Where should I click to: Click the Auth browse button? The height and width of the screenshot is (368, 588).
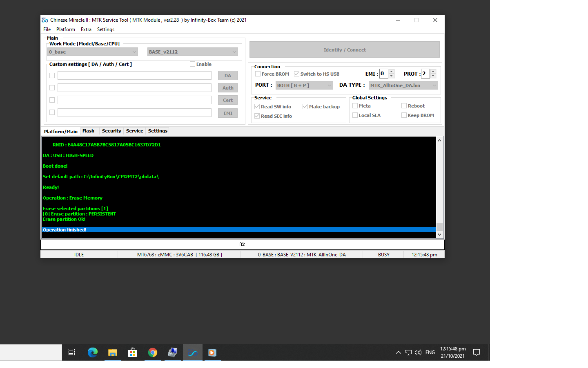[x=228, y=88]
